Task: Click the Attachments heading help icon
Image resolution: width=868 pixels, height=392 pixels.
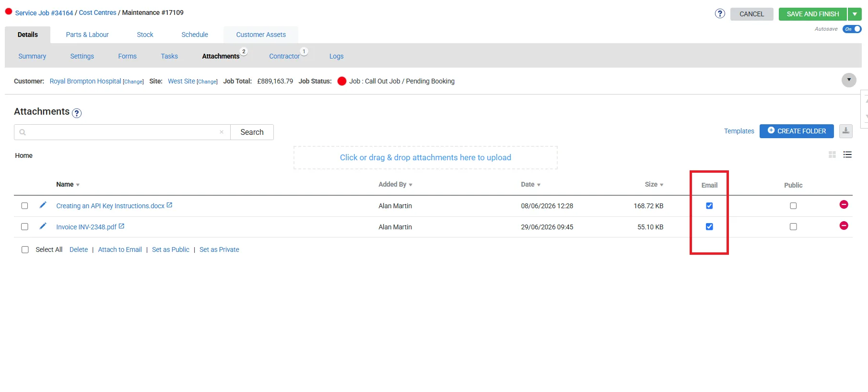Action: point(77,113)
